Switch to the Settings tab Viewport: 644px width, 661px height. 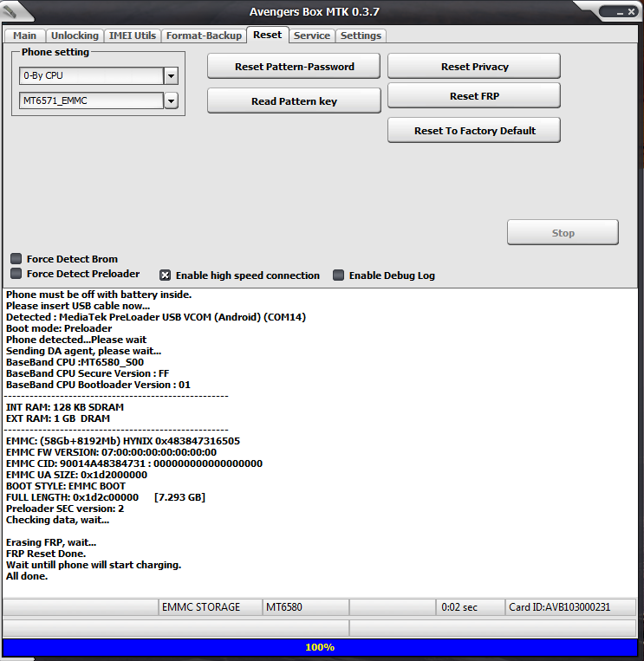[361, 36]
